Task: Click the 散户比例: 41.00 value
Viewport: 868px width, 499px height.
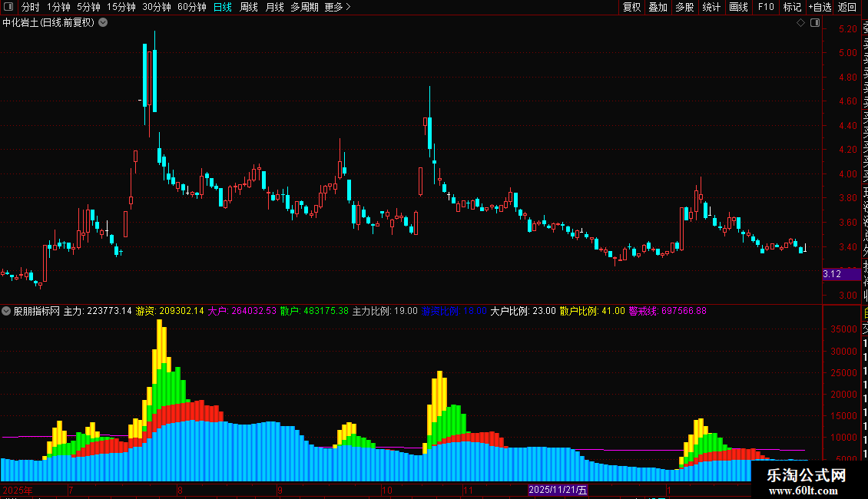Action: coord(592,311)
